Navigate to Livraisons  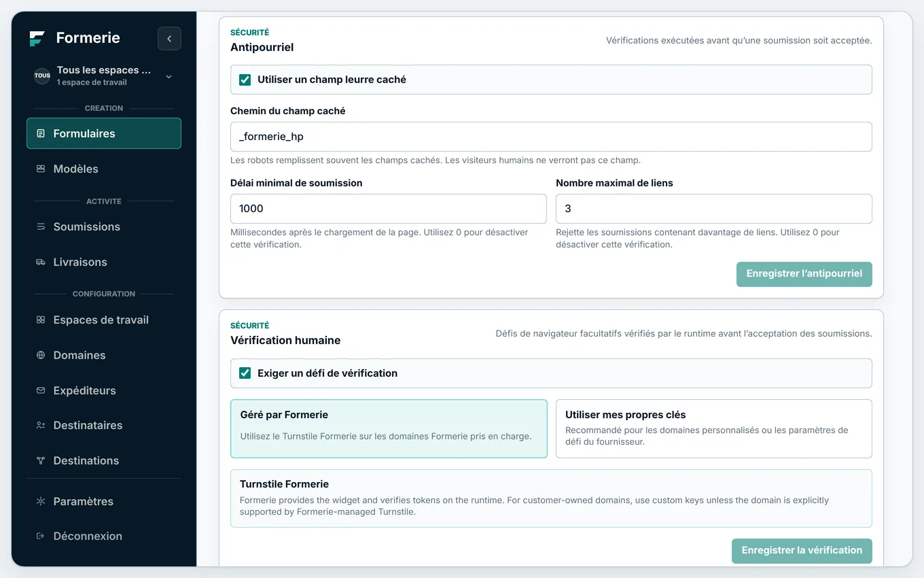[x=104, y=262]
